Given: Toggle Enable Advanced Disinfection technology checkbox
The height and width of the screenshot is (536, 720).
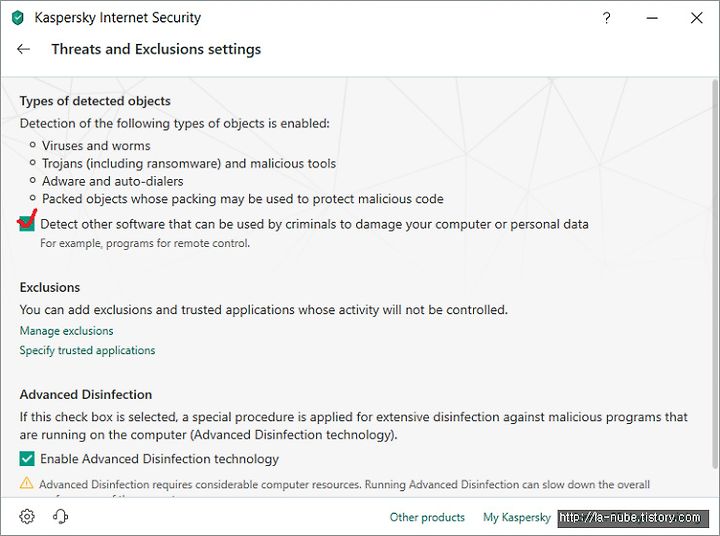Looking at the screenshot, I should 27,458.
